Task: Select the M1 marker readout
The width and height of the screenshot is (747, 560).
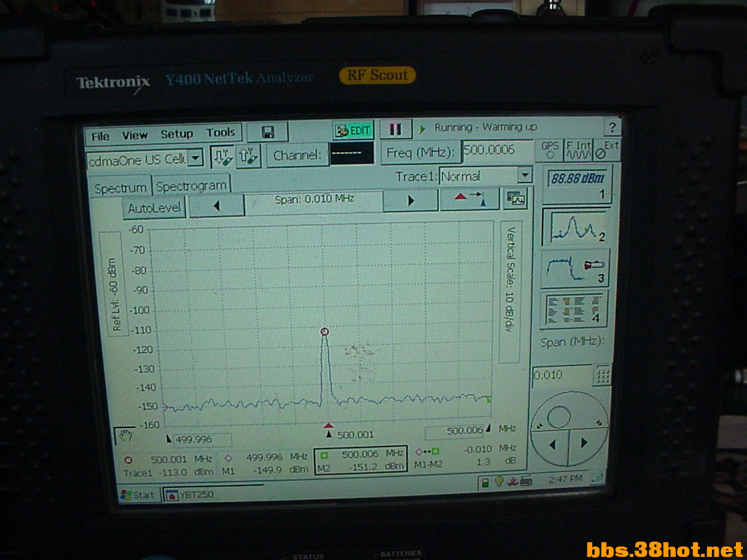Action: 265,464
